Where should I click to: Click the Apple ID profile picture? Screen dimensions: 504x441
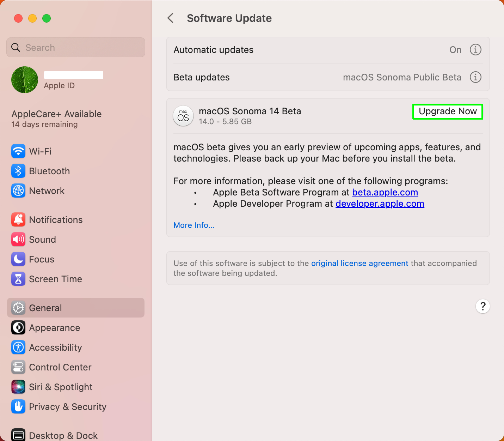coord(25,80)
